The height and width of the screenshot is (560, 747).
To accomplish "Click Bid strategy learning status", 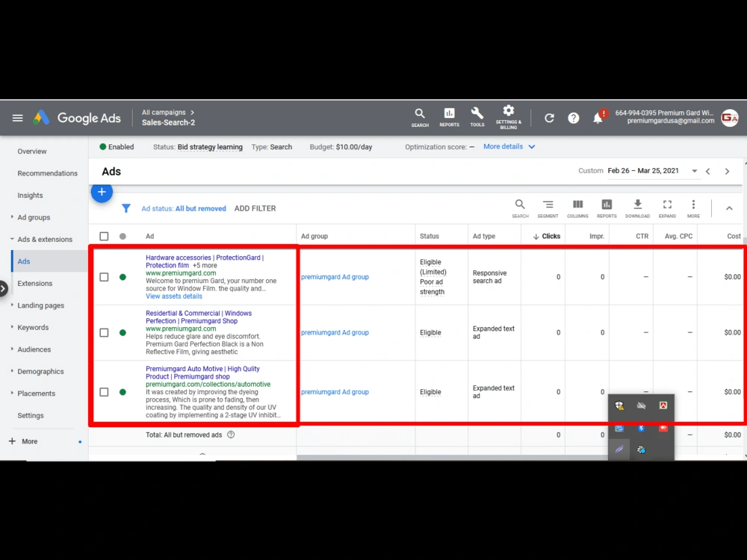I will [210, 147].
